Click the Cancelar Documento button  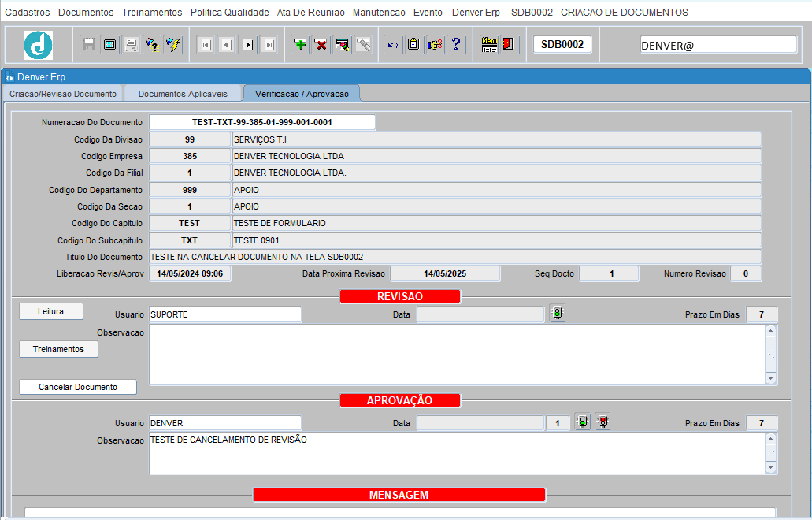pos(78,387)
